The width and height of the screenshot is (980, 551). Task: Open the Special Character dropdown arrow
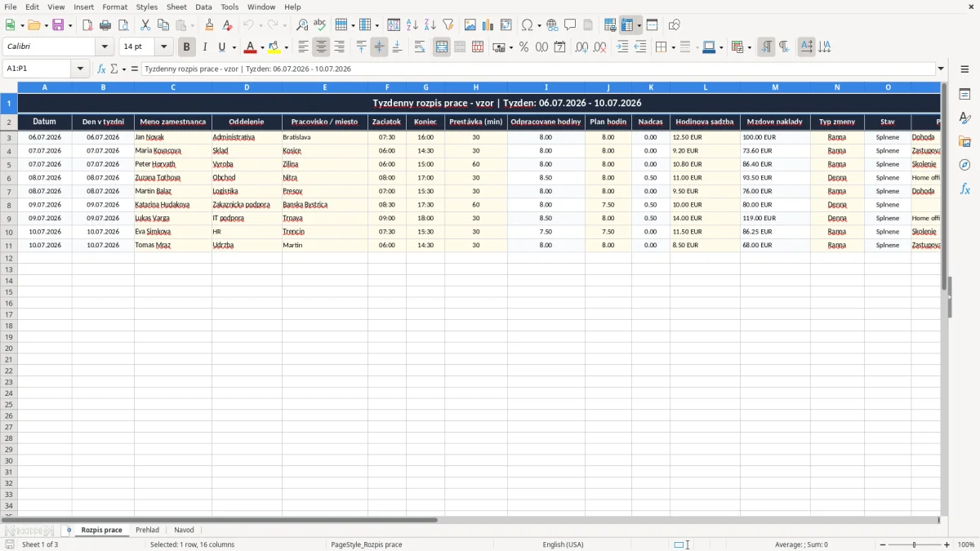(x=540, y=25)
